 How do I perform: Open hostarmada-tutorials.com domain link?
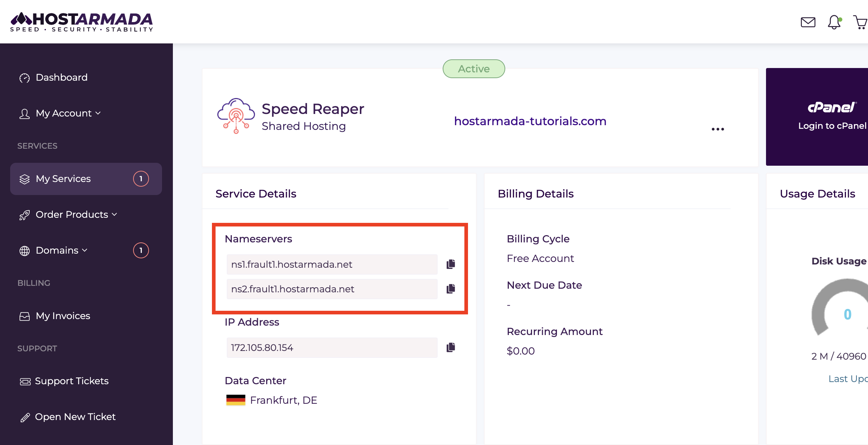point(530,121)
